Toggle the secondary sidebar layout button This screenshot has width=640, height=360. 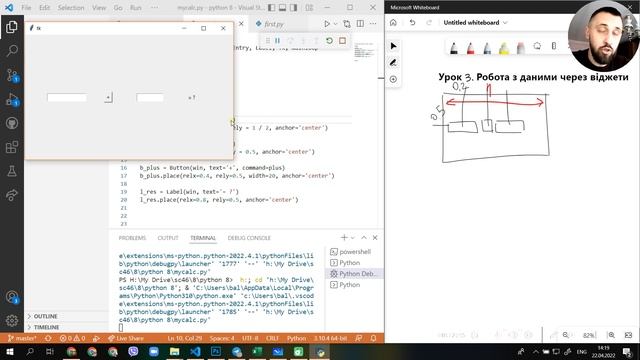(x=293, y=8)
